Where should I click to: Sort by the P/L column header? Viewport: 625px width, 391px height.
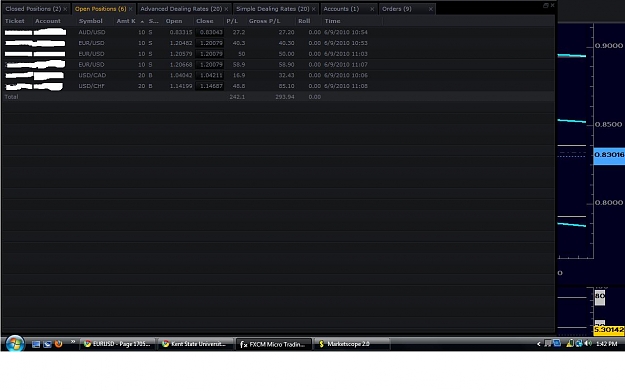[232, 21]
